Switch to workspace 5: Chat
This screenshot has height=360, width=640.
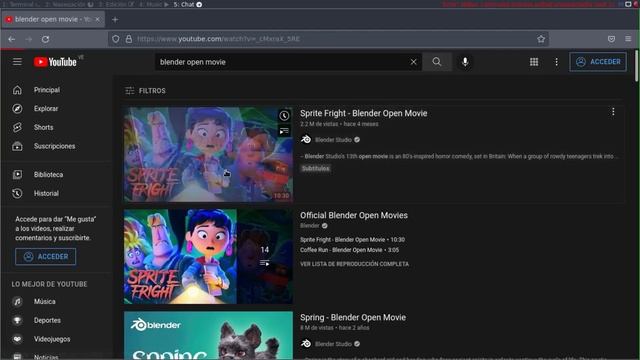click(188, 4)
